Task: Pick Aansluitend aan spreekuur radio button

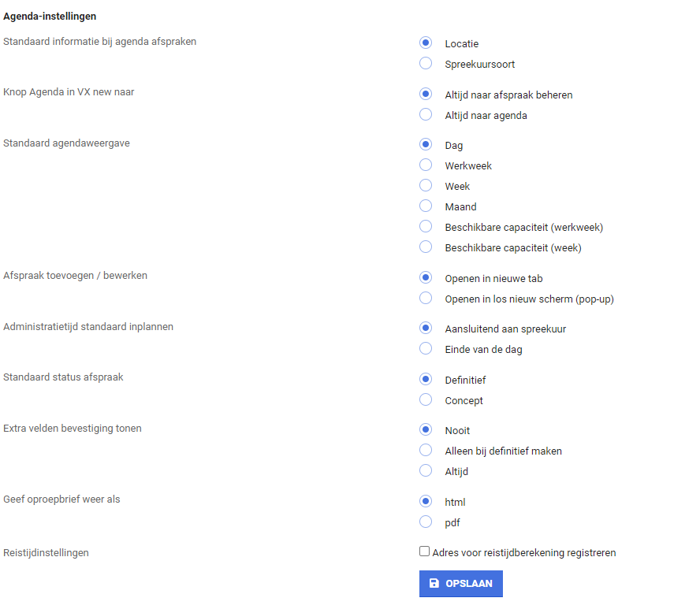Action: coord(426,329)
